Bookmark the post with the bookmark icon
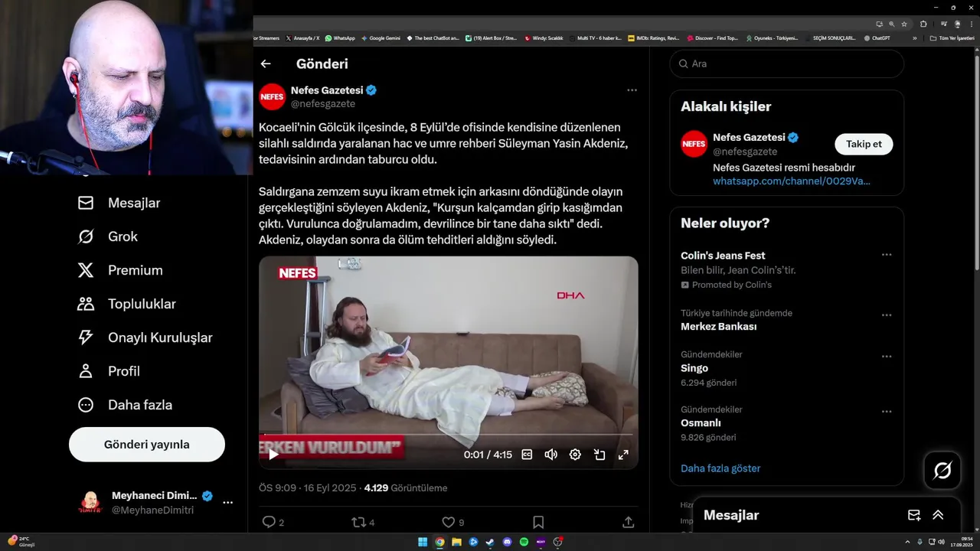980x551 pixels. (538, 522)
